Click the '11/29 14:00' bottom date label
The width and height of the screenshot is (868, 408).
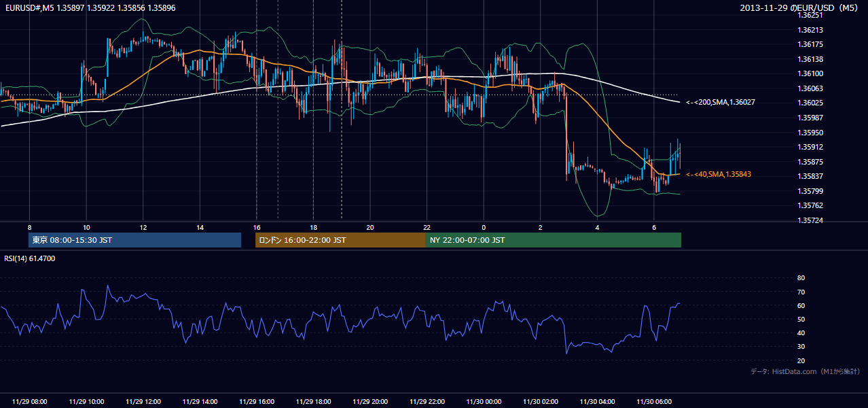[200, 402]
